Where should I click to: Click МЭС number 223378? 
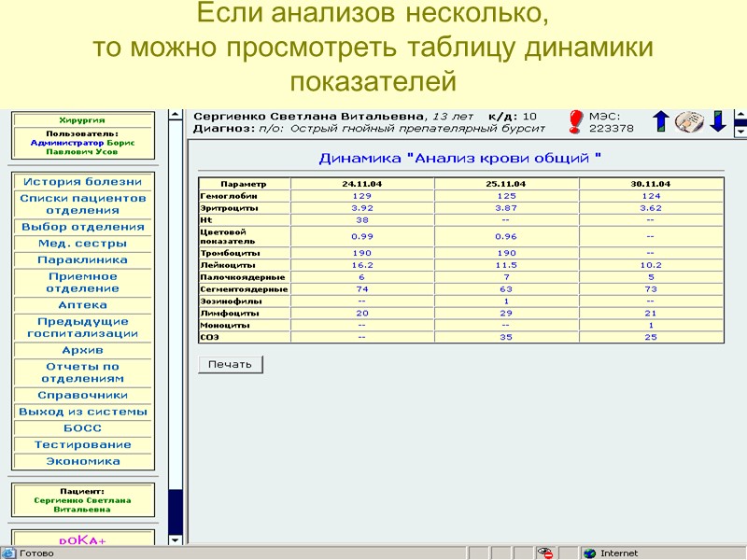(x=612, y=129)
